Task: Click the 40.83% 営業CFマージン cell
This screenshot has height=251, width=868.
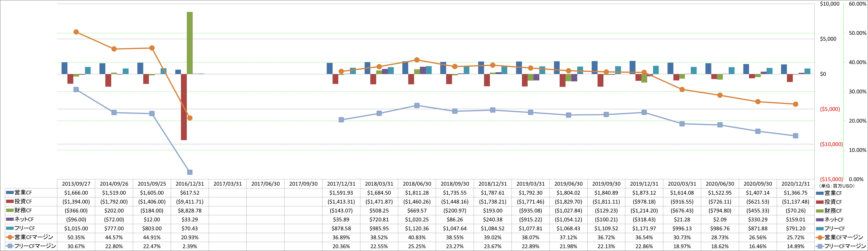Action: pyautogui.click(x=417, y=237)
